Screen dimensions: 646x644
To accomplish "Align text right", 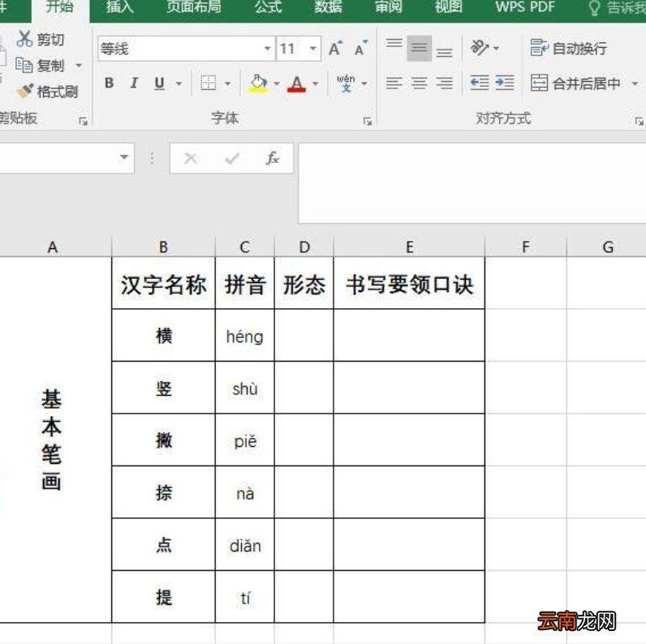I will coord(444,84).
